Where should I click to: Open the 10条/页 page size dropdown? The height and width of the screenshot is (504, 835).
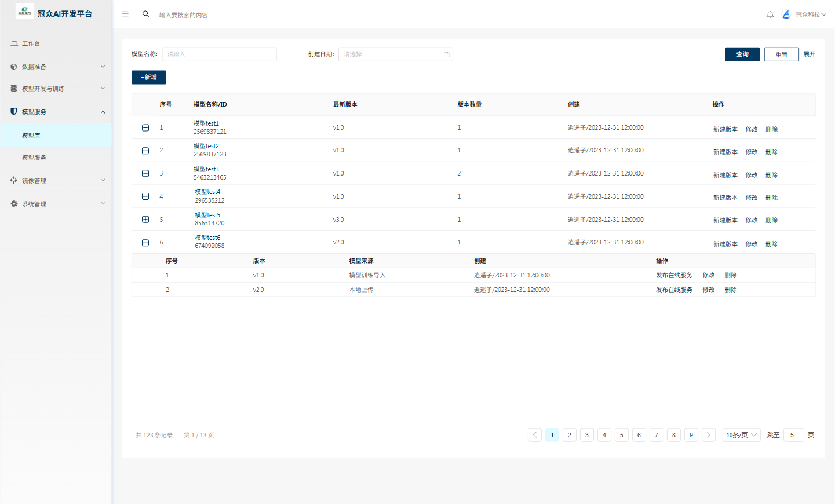741,435
